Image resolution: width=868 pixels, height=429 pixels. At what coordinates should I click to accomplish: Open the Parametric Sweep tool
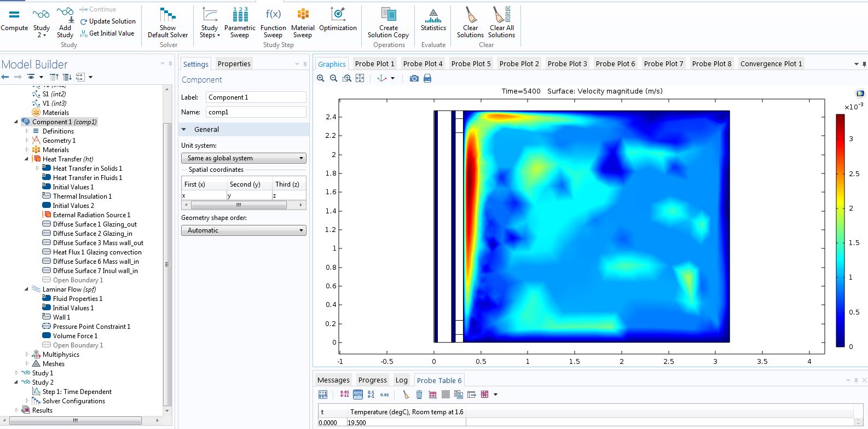tap(240, 15)
